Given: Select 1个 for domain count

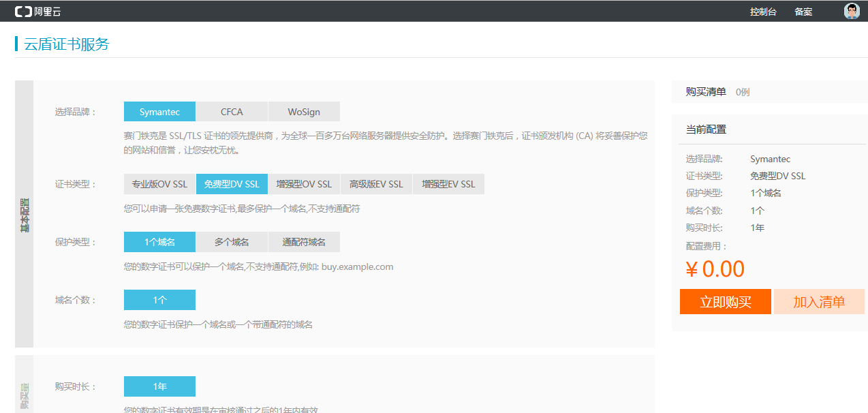Looking at the screenshot, I should pyautogui.click(x=159, y=300).
